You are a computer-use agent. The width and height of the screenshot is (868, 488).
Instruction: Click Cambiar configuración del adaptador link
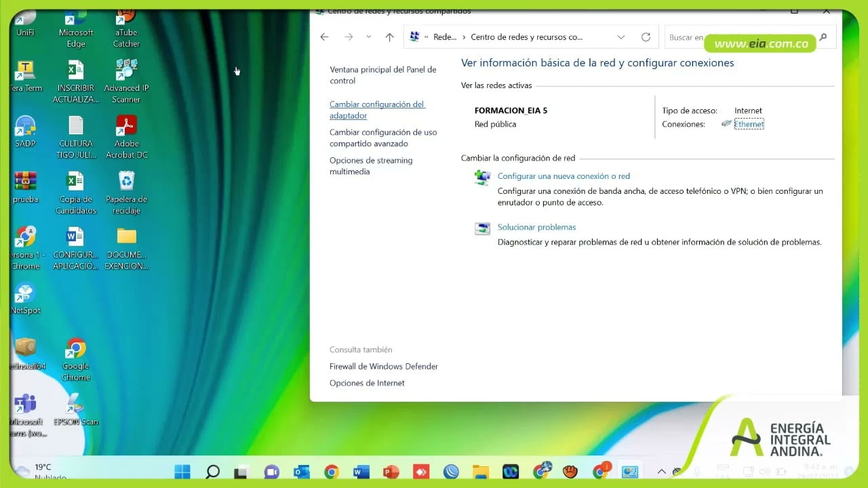(x=377, y=110)
